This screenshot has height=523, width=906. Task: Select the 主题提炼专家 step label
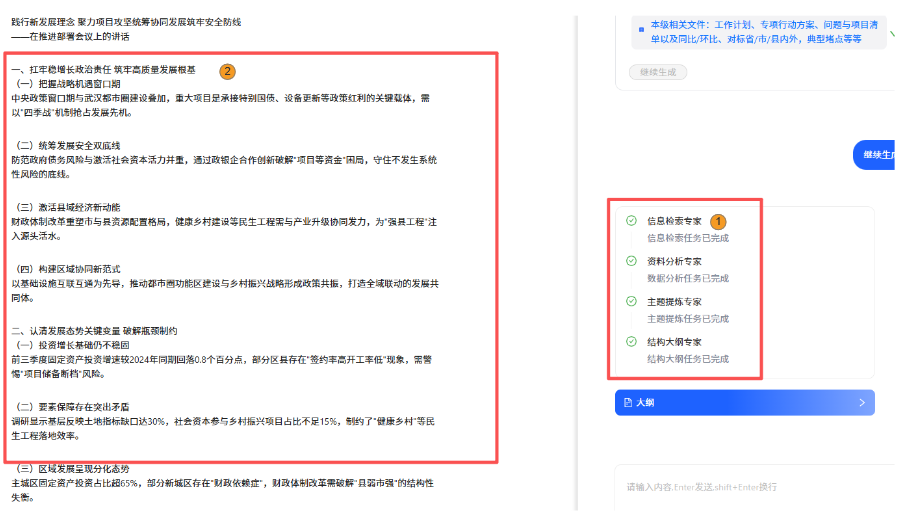(674, 301)
